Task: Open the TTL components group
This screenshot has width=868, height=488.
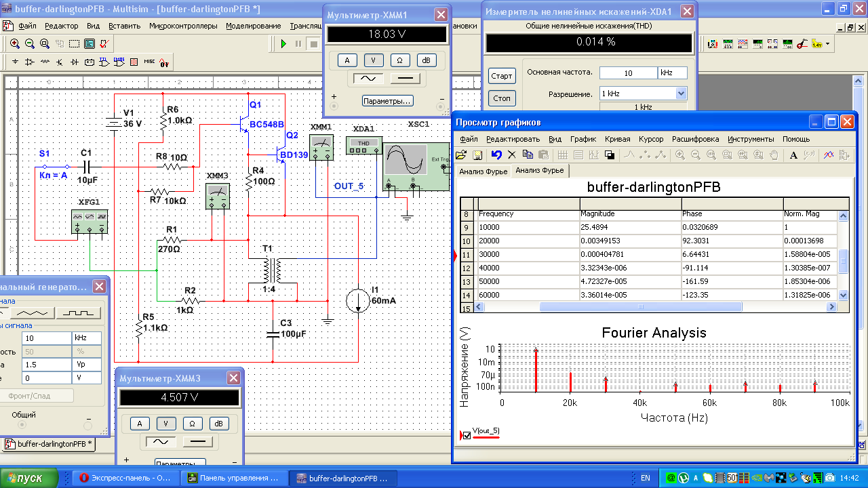Action: [x=104, y=62]
